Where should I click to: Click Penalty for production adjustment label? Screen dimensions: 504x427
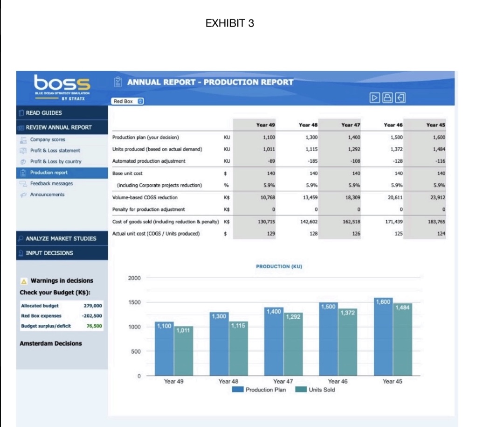[149, 210]
